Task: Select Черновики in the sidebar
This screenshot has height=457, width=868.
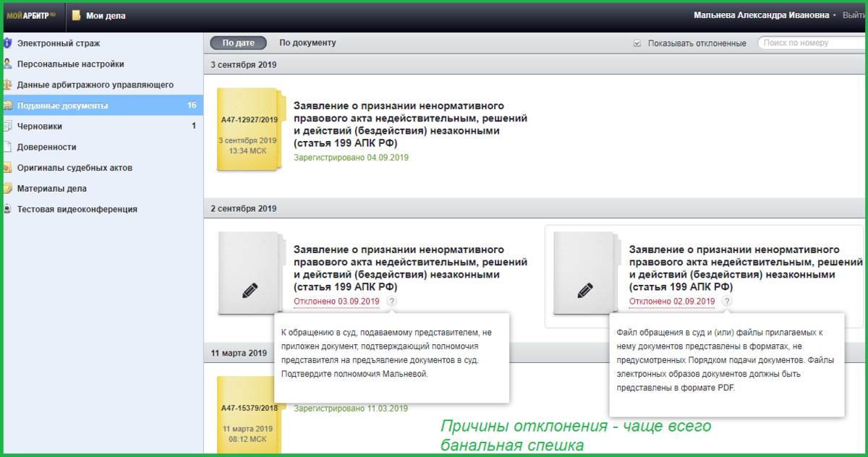Action: click(40, 126)
